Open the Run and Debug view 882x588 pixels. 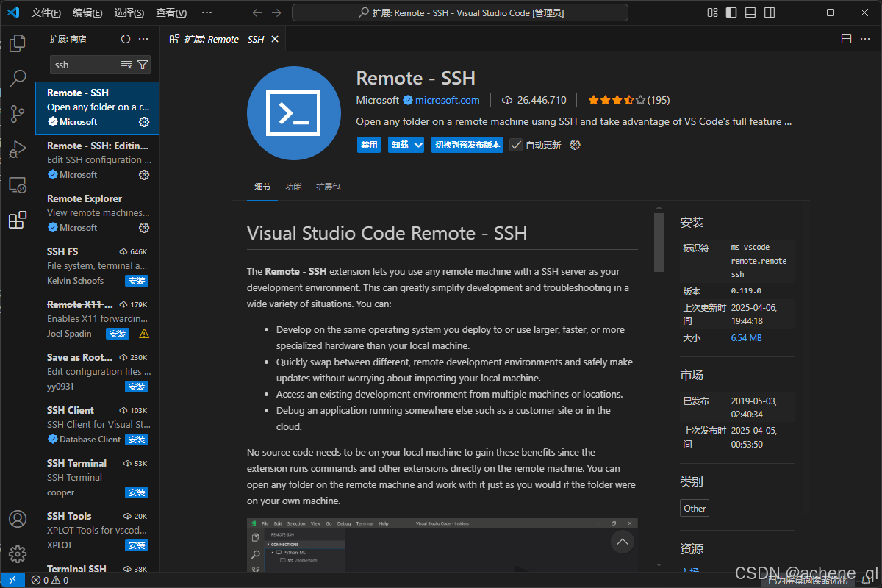coord(18,149)
